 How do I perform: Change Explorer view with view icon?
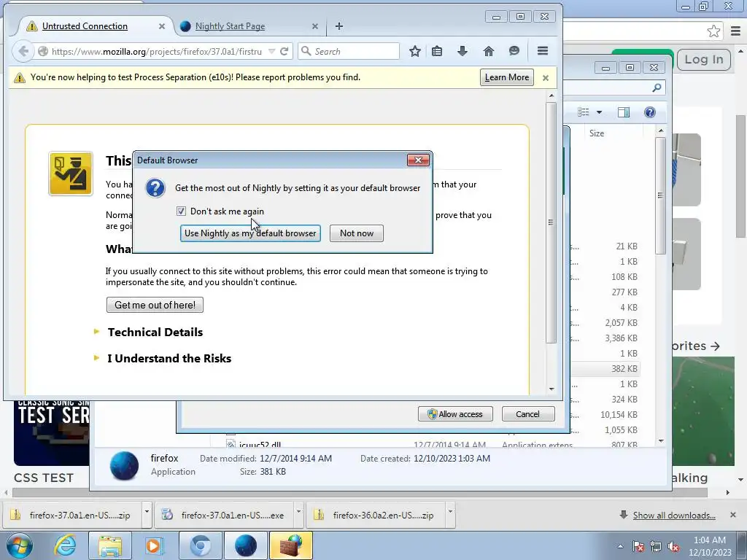[x=584, y=112]
